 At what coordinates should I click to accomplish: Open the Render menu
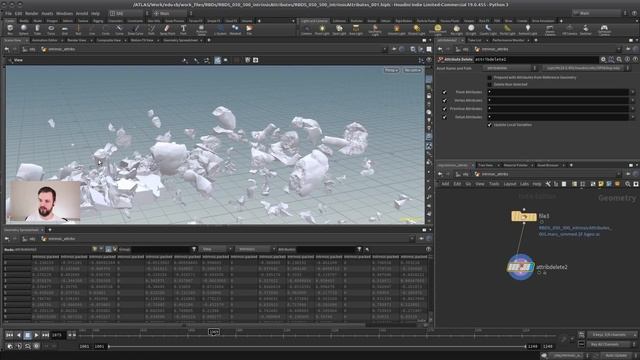coord(31,13)
